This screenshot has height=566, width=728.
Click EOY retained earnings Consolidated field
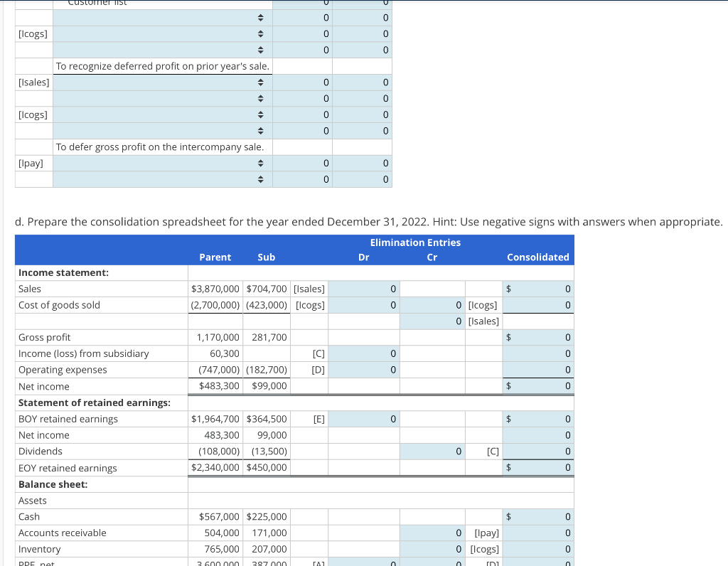tap(538, 468)
